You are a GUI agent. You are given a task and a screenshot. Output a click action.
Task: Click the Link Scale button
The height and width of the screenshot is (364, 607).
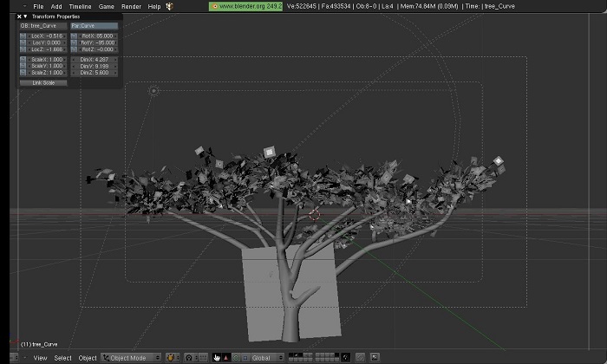43,83
